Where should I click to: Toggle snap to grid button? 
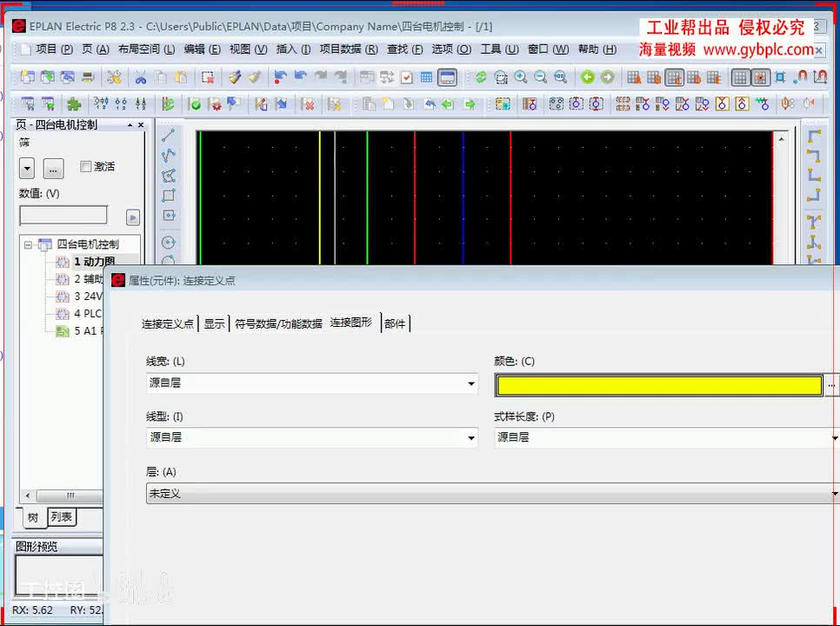point(760,77)
